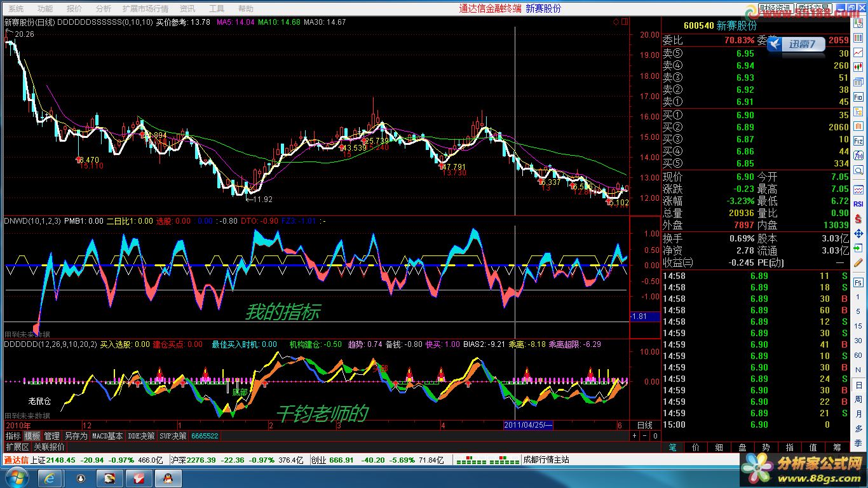Switch to the 笔 tick tab
868x488 pixels.
click(x=672, y=447)
